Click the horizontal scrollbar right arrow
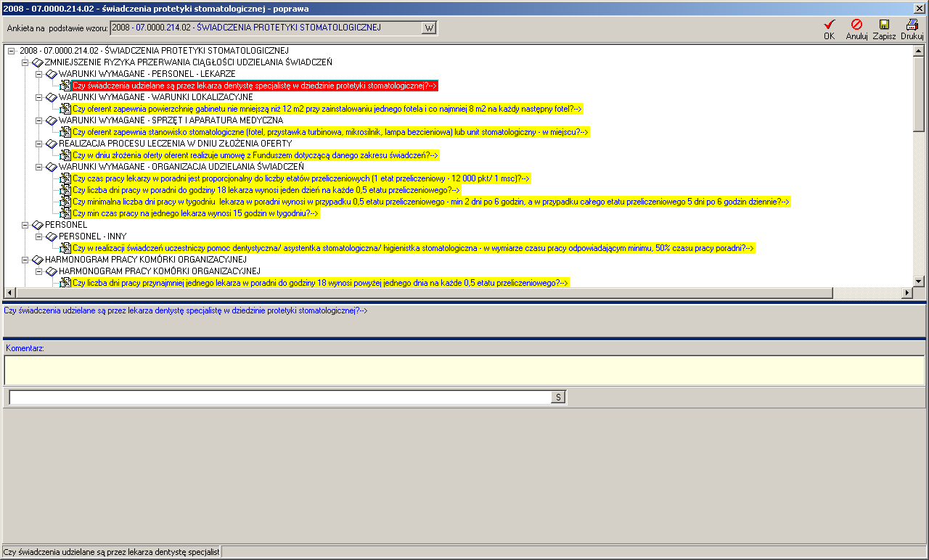Screen dimensions: 929x560 [907, 292]
